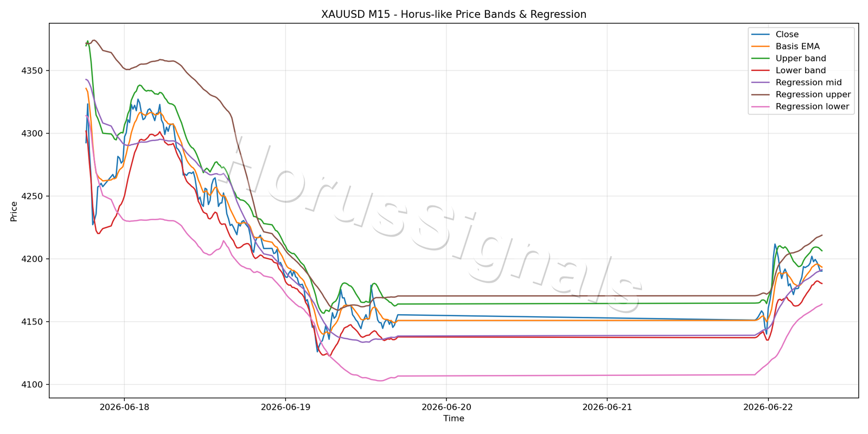This screenshot has width=868, height=434.
Task: Click the 'Regression mid' legend label
Action: [808, 82]
